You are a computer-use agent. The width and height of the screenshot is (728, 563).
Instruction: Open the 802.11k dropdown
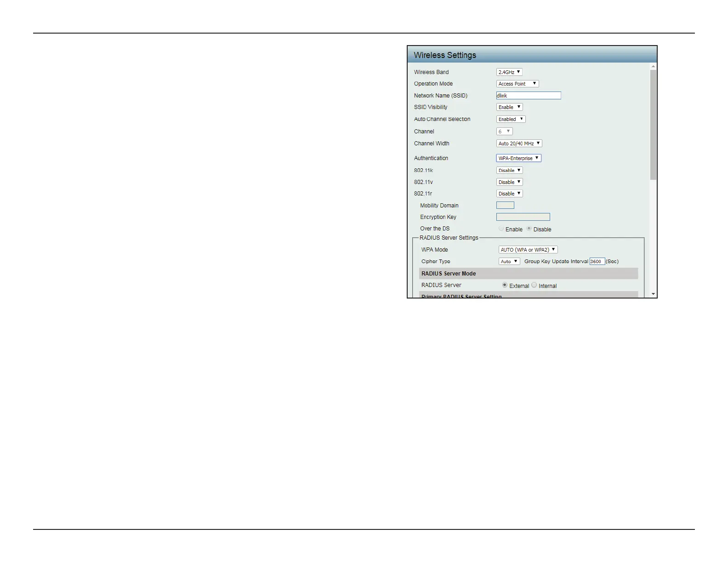(x=510, y=170)
